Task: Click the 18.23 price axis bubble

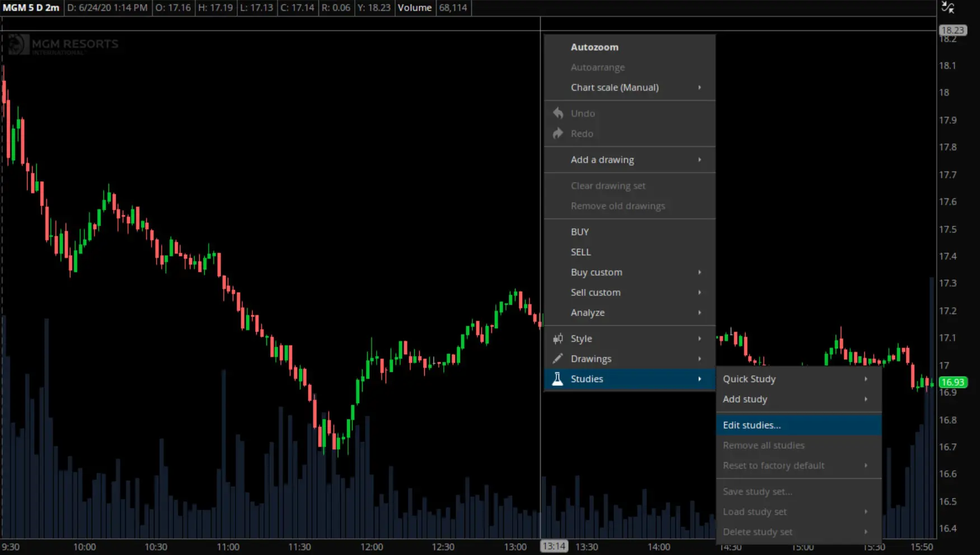Action: click(x=953, y=30)
